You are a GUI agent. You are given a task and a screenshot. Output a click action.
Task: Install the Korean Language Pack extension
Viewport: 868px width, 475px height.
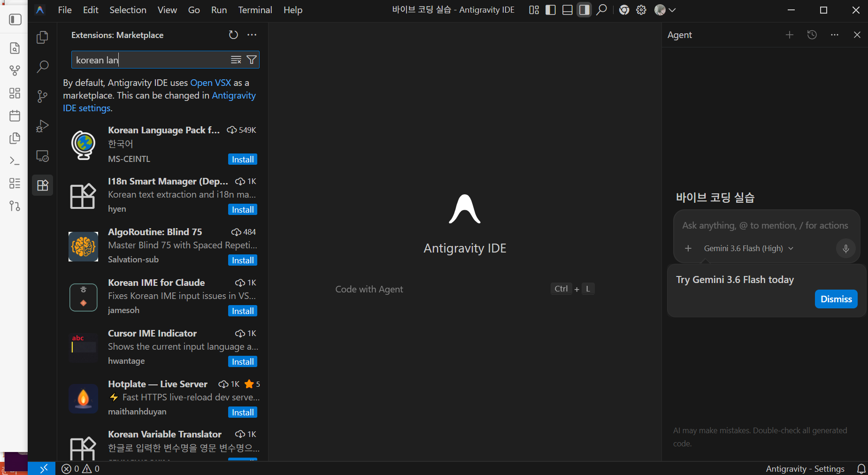tap(243, 159)
